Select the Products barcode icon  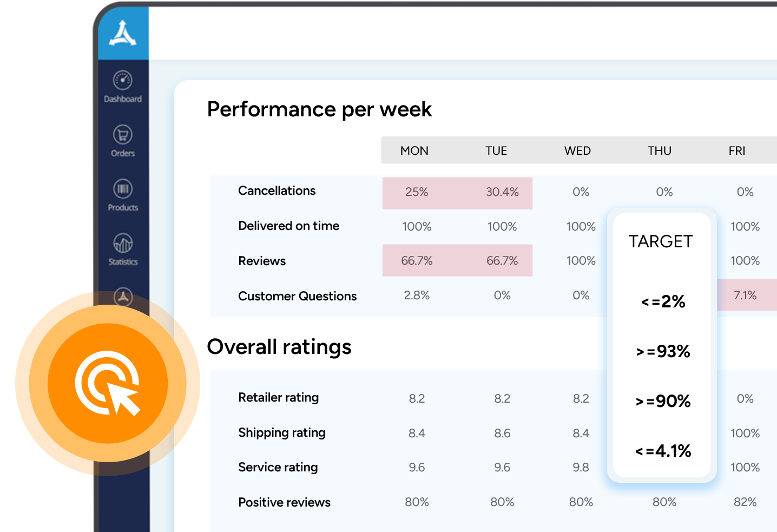tap(123, 189)
